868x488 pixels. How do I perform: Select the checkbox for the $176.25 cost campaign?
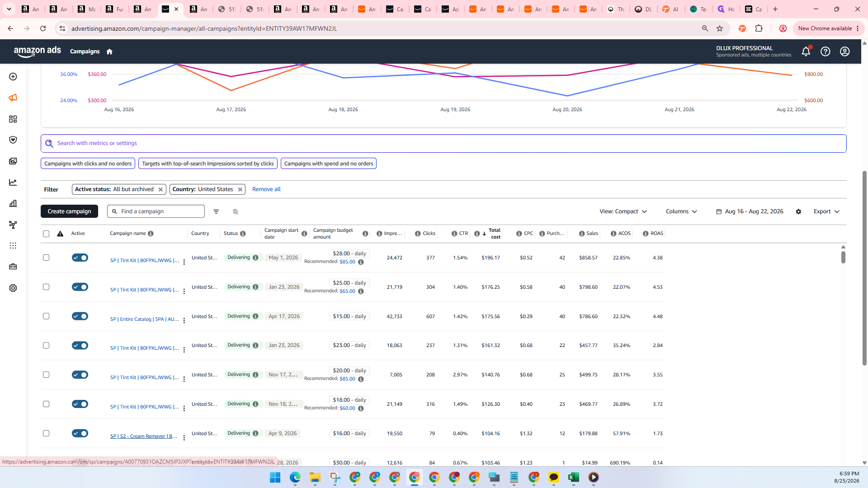point(46,287)
